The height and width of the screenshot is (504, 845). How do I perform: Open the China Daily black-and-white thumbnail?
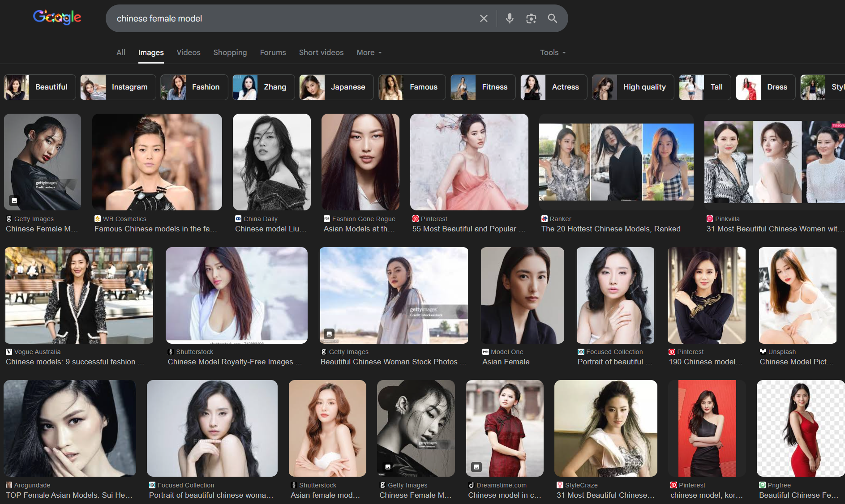(x=272, y=162)
